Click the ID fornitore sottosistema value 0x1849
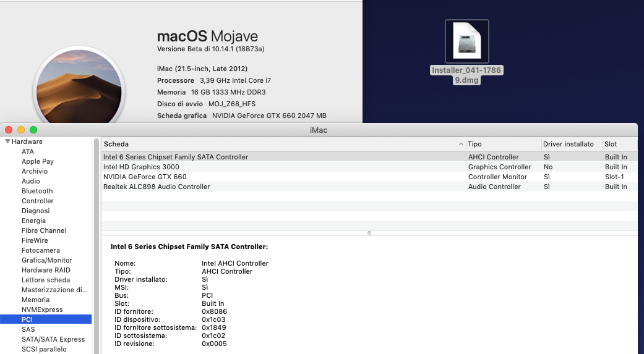 213,327
